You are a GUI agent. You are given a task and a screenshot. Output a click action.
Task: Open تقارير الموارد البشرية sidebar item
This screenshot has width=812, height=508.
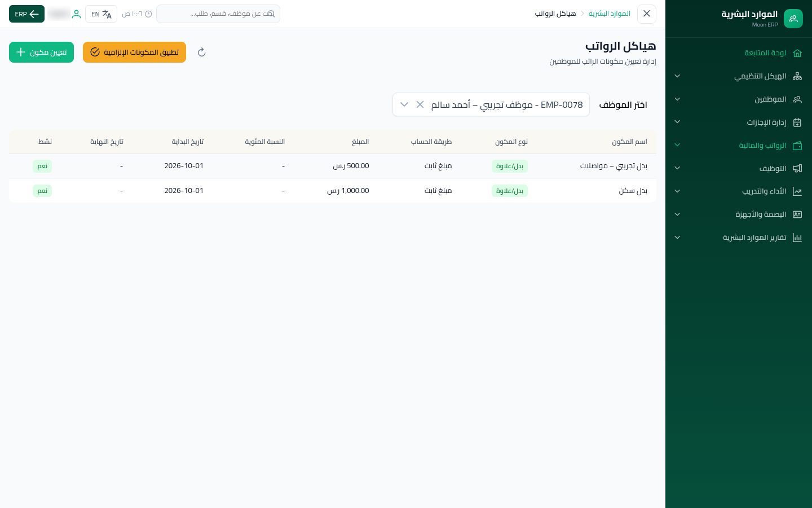tap(739, 238)
